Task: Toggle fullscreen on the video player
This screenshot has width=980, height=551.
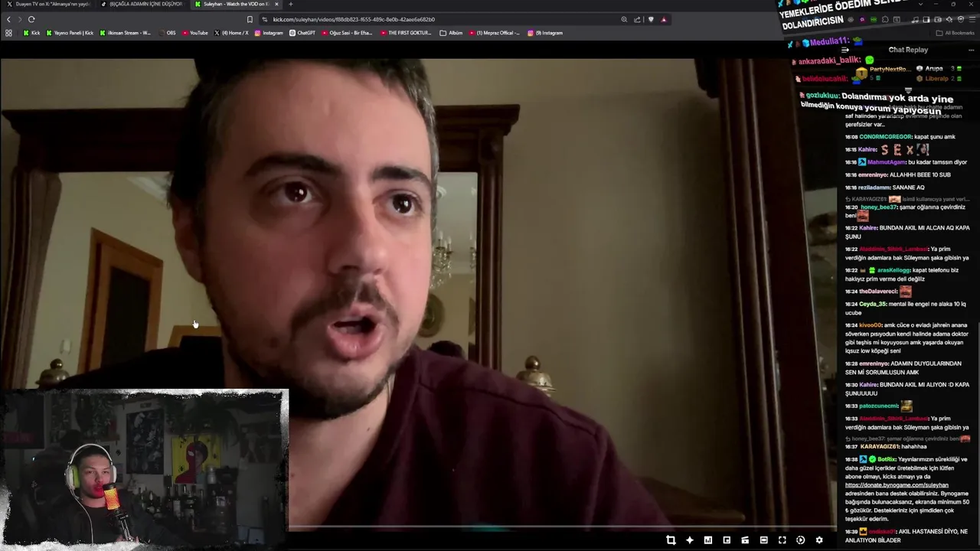Action: pos(782,540)
